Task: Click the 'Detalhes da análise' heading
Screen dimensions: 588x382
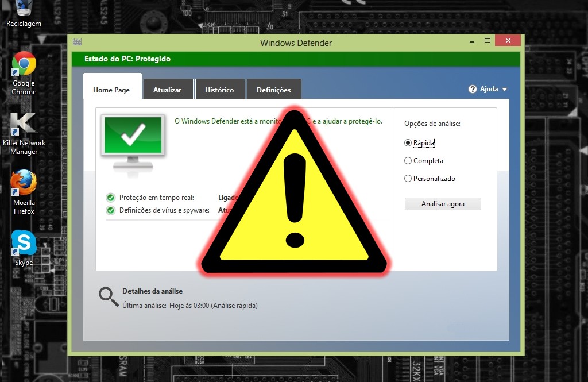Action: pos(153,291)
